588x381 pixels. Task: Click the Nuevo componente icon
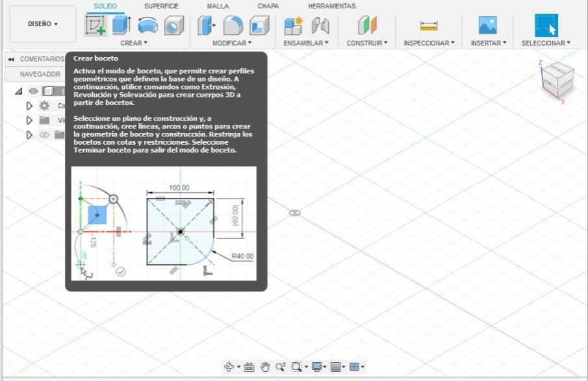(293, 26)
